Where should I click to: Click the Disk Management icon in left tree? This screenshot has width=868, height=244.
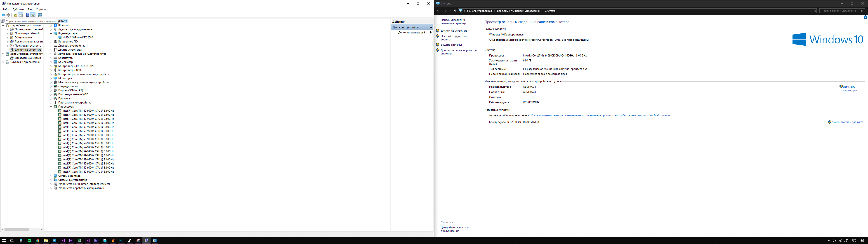(12, 58)
